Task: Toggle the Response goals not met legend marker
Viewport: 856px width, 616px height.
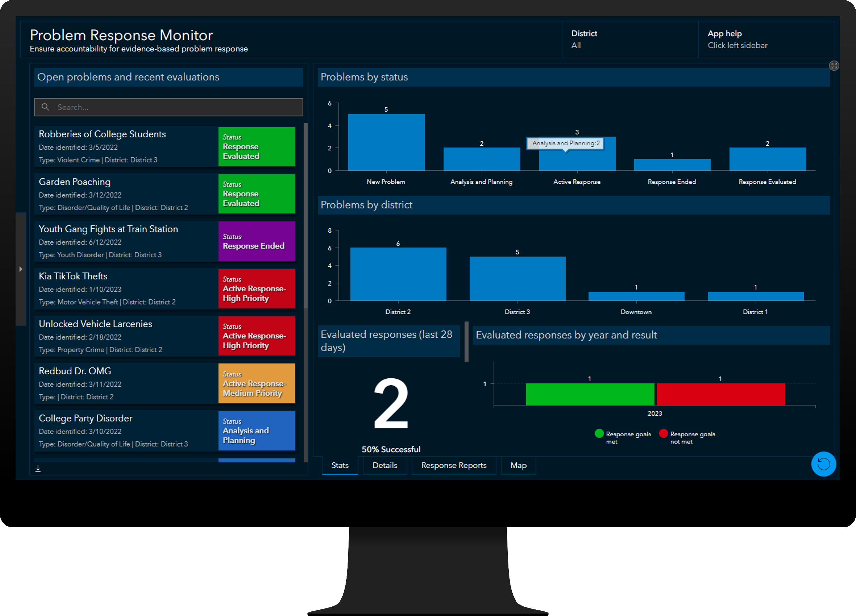Action: pos(663,433)
